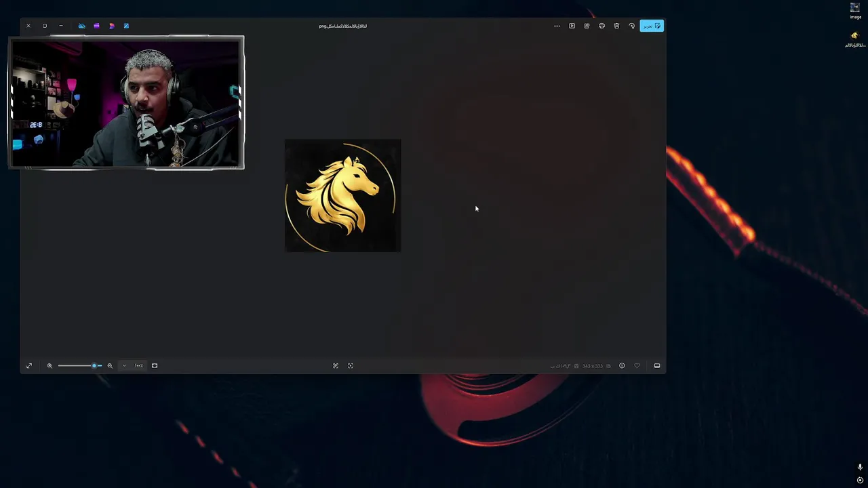Open the share icon in Photos toolbar
Screen dimensions: 868x488
587,26
